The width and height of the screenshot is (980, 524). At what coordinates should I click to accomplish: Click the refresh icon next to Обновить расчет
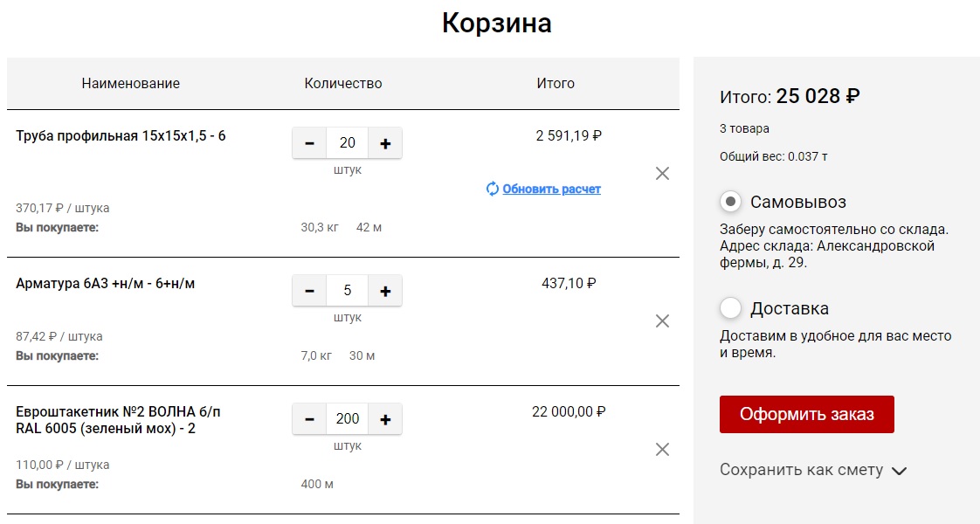492,189
